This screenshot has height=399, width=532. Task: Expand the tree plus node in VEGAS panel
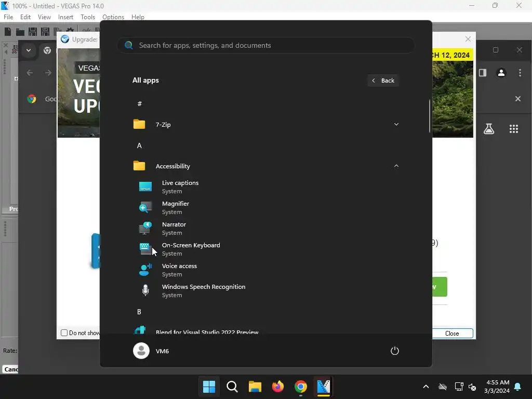[16, 79]
